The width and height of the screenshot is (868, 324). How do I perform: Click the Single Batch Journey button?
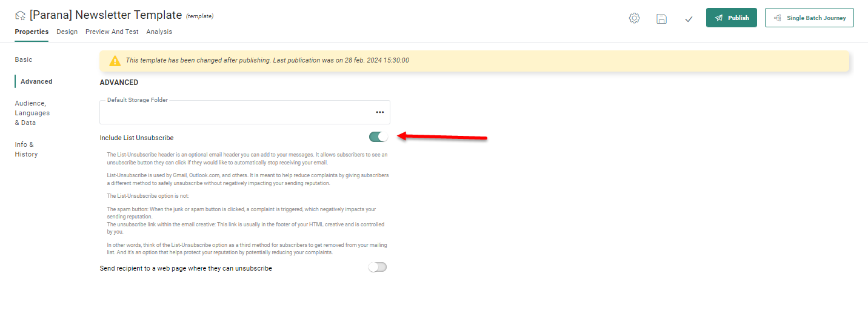click(x=809, y=18)
